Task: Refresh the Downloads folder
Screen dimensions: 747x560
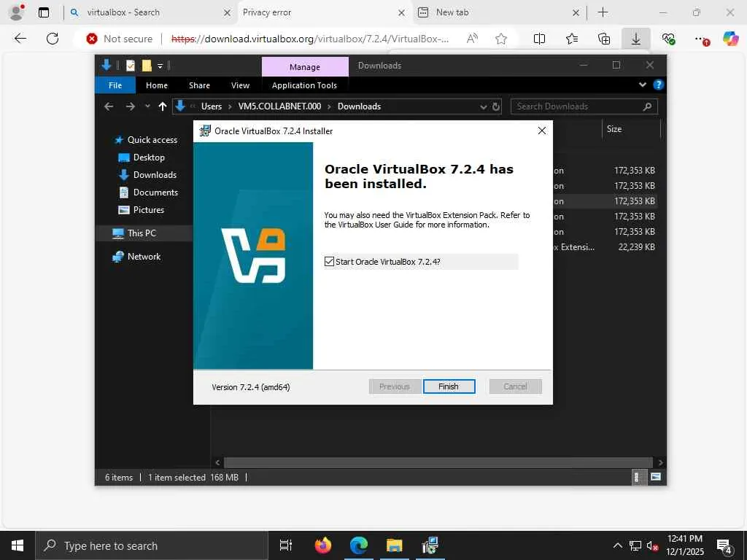Action: pos(496,106)
